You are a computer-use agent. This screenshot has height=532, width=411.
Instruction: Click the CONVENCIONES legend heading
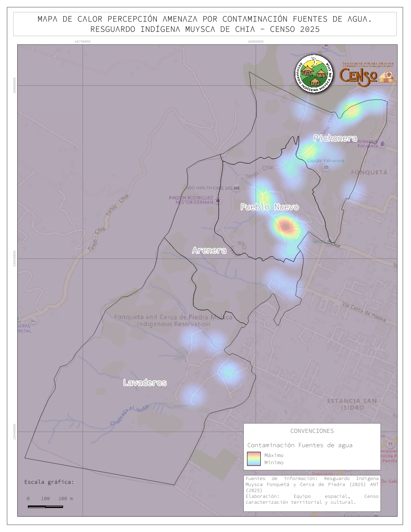coord(312,431)
